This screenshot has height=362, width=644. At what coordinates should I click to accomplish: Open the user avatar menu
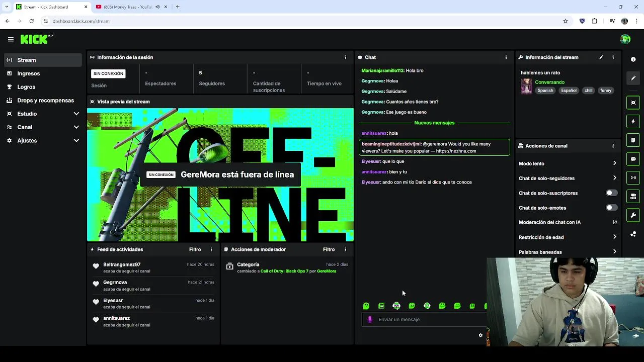click(625, 39)
